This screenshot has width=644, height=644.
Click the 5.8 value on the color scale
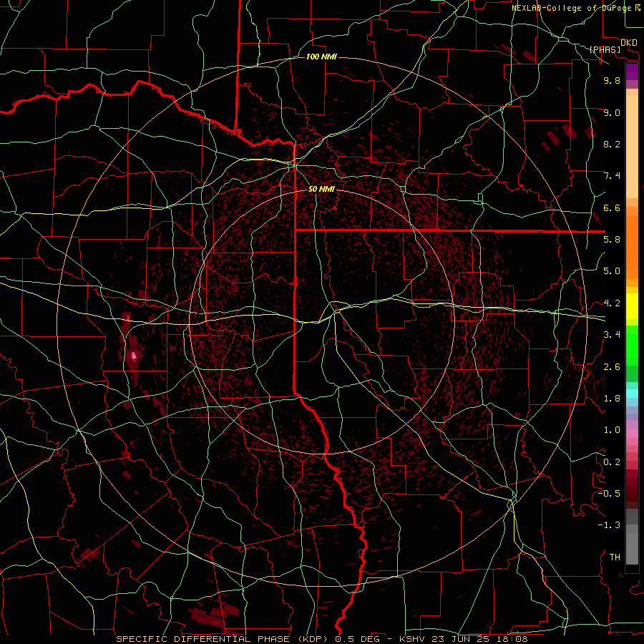point(612,240)
